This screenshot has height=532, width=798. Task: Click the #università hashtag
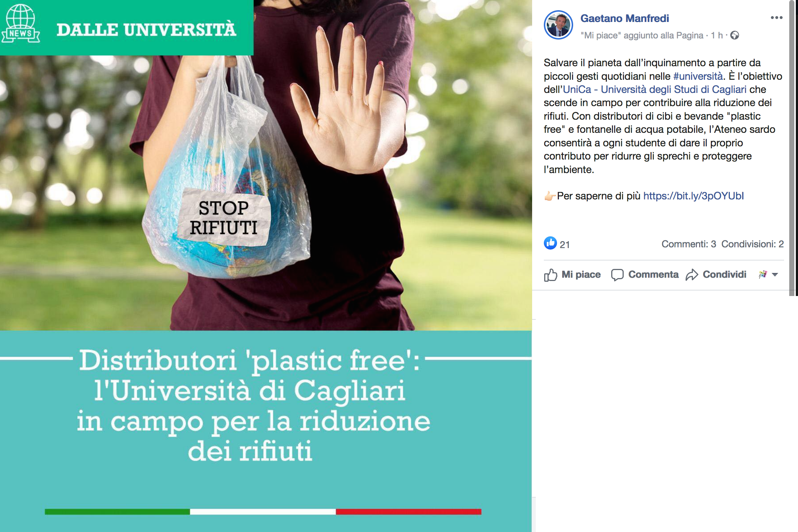[698, 76]
